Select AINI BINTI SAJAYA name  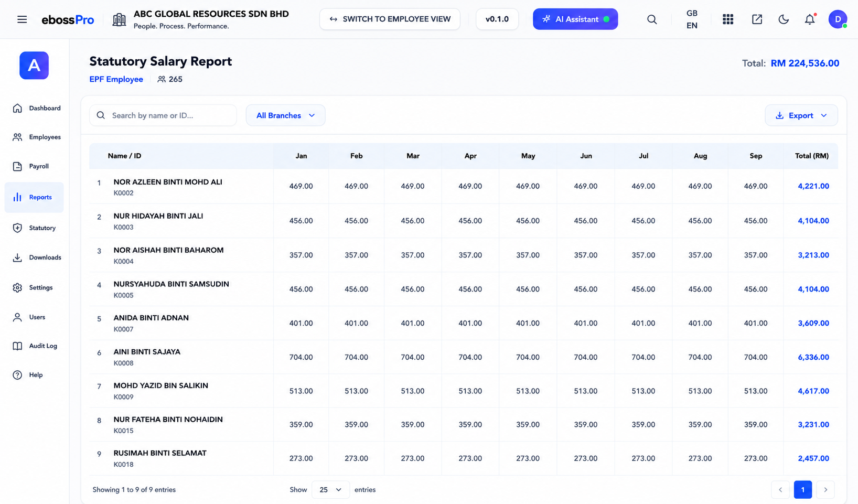(x=147, y=352)
